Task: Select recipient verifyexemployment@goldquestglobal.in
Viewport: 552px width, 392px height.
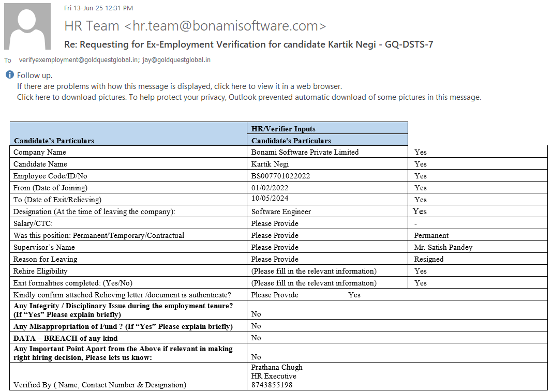Action: pos(79,60)
